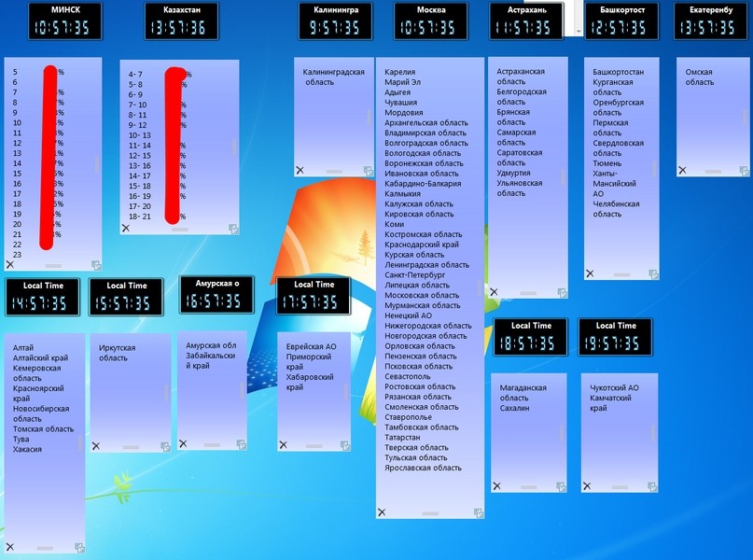Click the text "Ставрополье"
Viewport: 753px width, 560px height.
408,417
